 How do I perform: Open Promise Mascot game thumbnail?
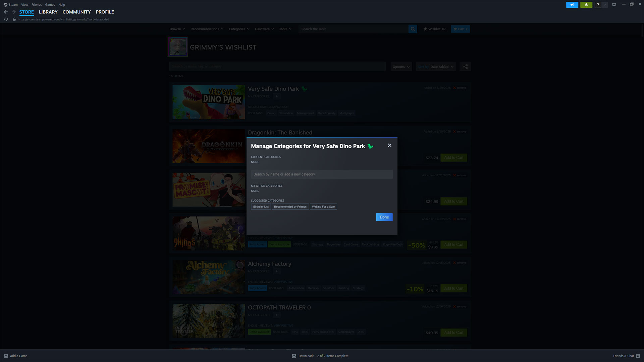(x=209, y=190)
